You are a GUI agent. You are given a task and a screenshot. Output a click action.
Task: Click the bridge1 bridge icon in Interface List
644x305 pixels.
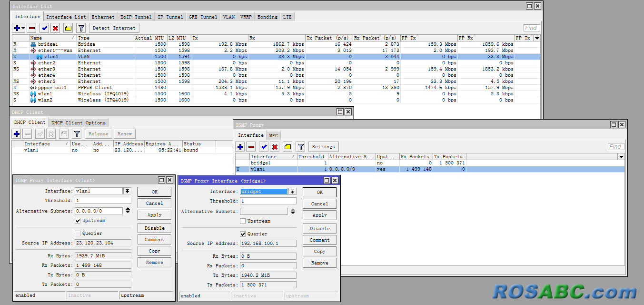click(x=33, y=44)
